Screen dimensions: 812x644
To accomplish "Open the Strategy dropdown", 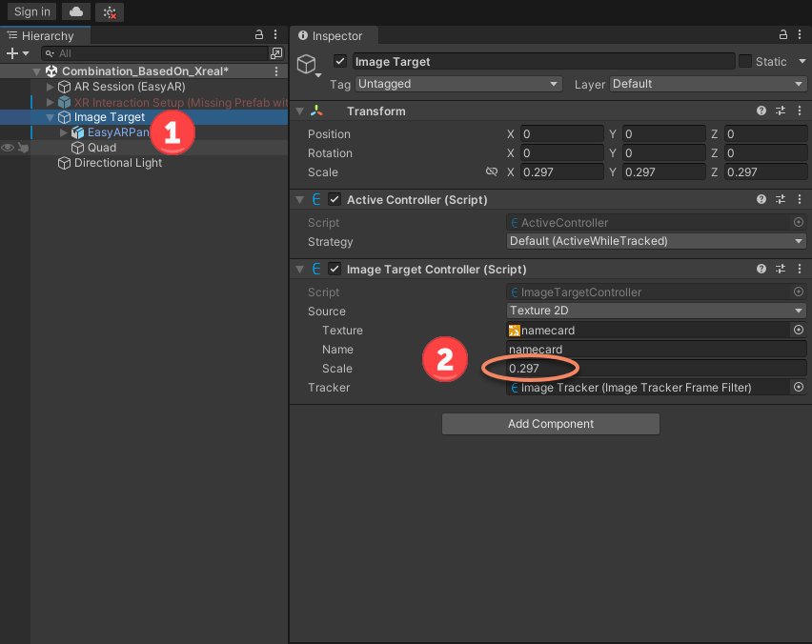I will tap(657, 242).
